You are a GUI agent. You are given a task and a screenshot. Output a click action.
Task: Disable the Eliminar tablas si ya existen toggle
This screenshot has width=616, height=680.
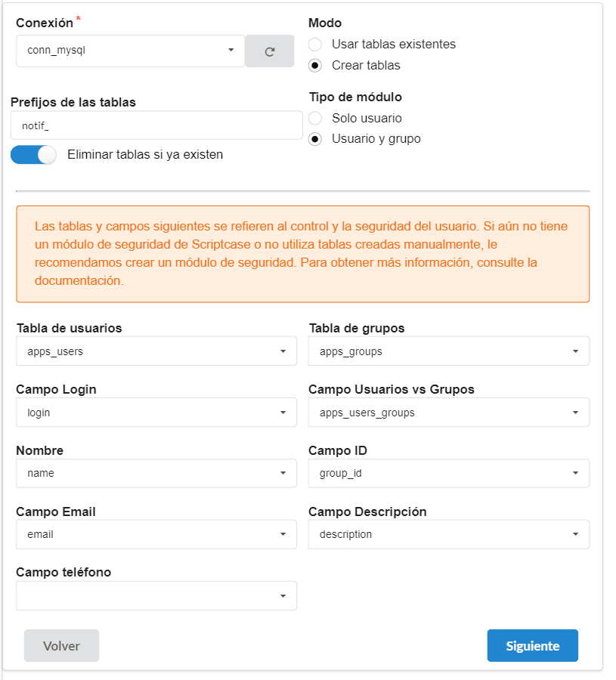coord(33,154)
